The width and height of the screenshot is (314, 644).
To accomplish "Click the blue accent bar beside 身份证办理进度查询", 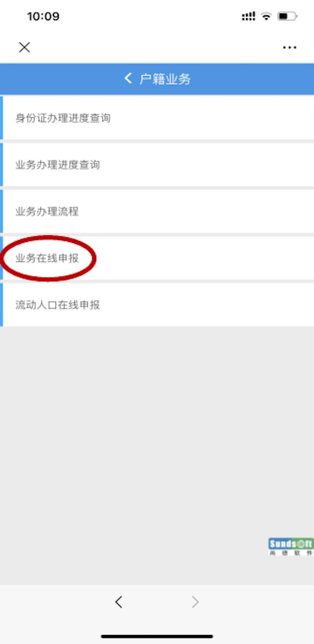I will [2, 118].
